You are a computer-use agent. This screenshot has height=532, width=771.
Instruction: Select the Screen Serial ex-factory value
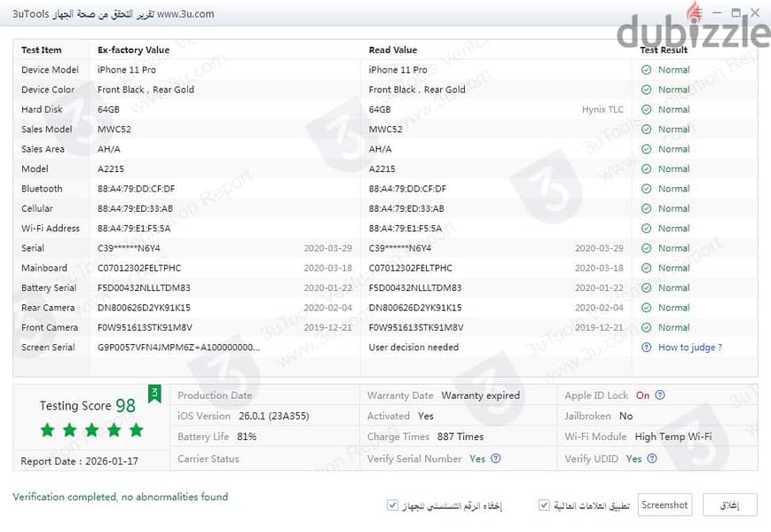point(178,348)
